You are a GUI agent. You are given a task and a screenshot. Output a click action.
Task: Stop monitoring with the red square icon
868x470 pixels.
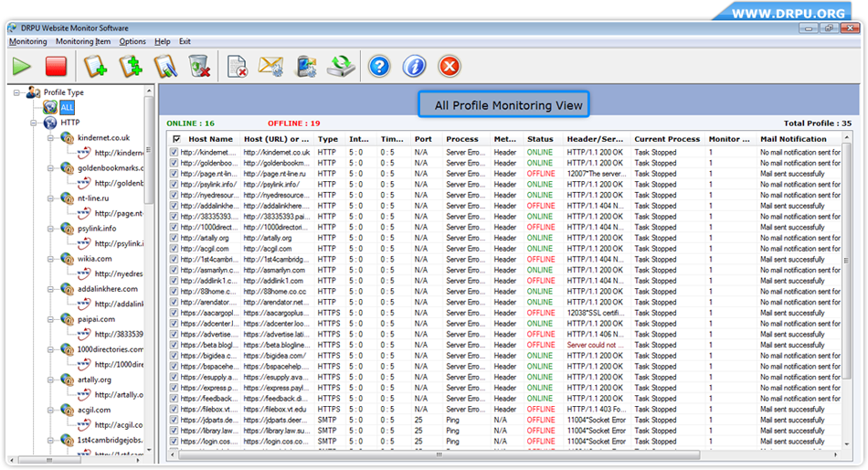point(56,67)
